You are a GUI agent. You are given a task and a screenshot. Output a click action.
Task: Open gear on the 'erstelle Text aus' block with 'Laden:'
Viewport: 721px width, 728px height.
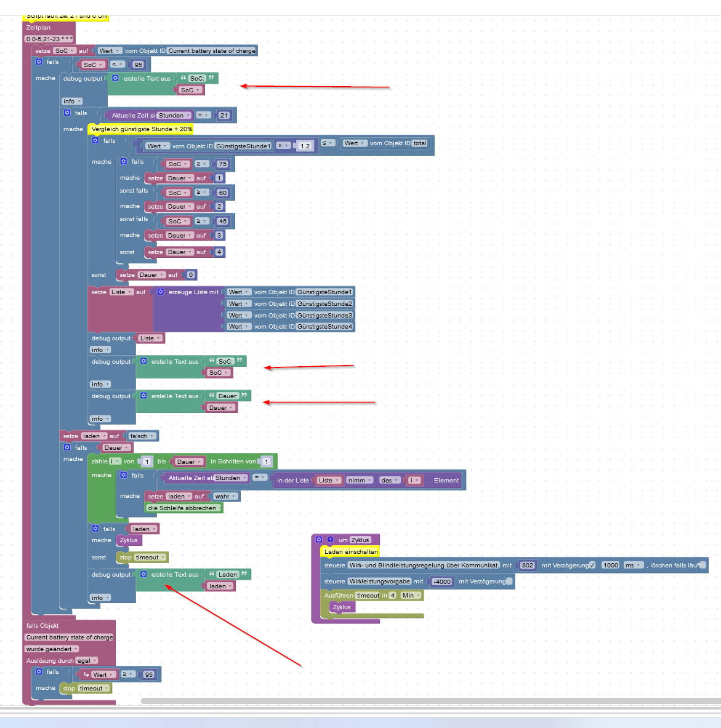click(x=144, y=574)
